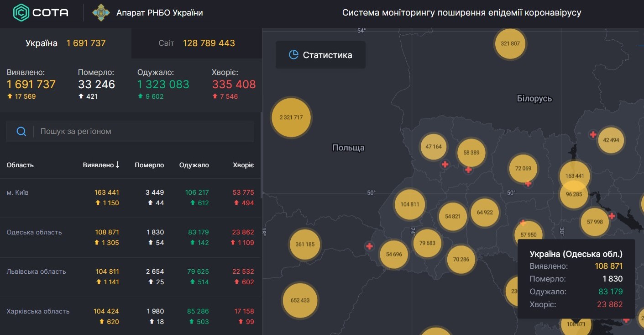Click the red cross beside the 42 494 bubble
The image size is (644, 335).
pyautogui.click(x=593, y=134)
